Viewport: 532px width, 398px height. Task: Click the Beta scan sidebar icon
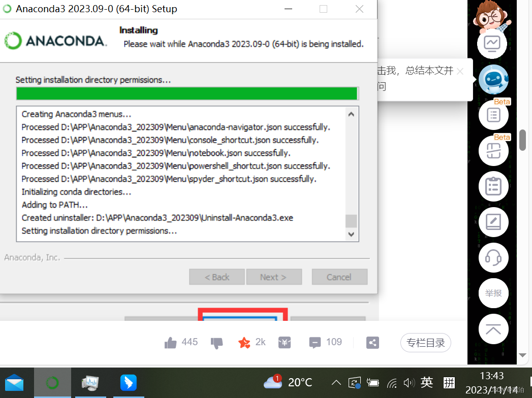493,151
